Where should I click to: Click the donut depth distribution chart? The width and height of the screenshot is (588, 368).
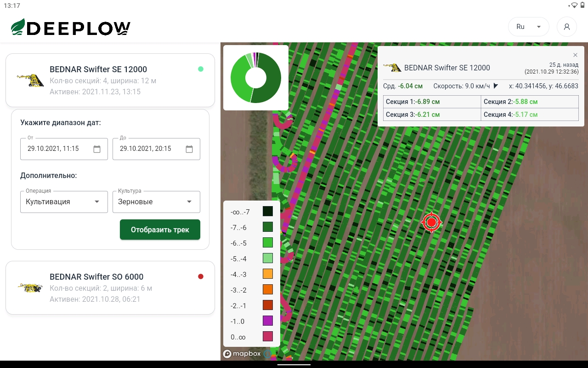pos(256,77)
